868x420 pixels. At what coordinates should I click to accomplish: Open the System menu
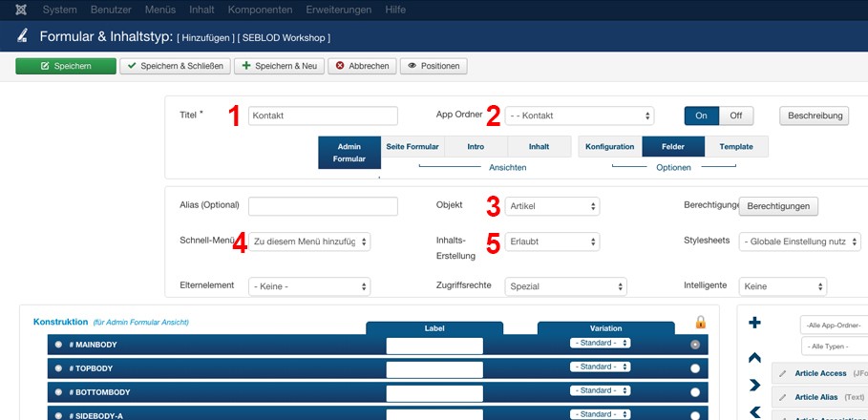click(60, 10)
